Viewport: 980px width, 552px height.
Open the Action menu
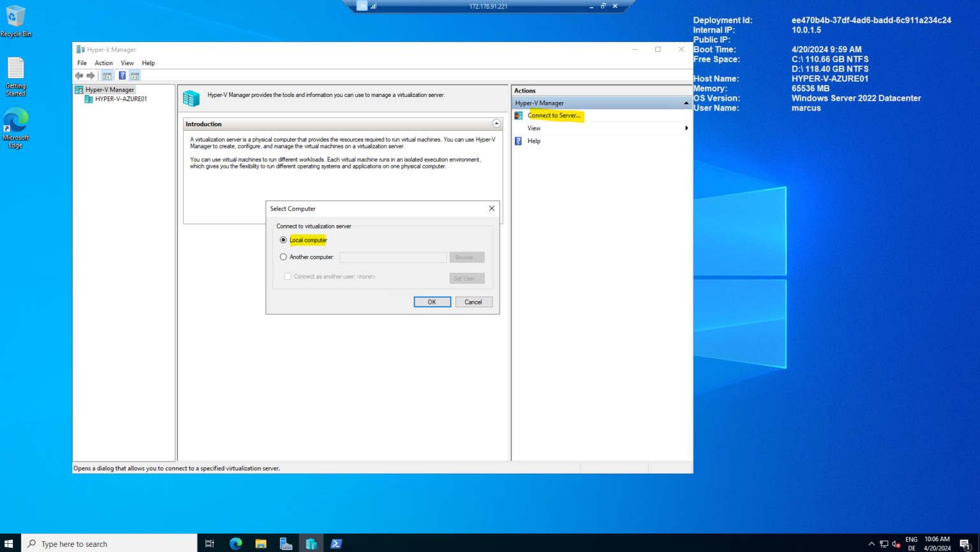point(103,63)
